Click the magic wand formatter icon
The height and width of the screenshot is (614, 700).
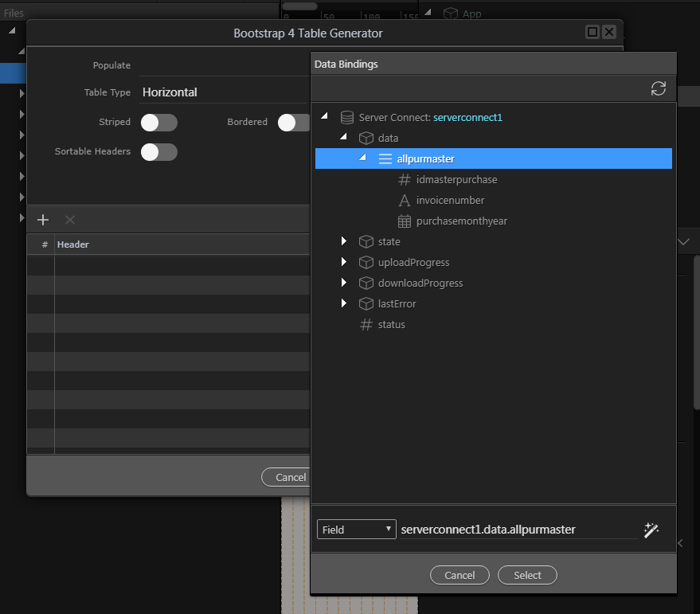click(651, 530)
